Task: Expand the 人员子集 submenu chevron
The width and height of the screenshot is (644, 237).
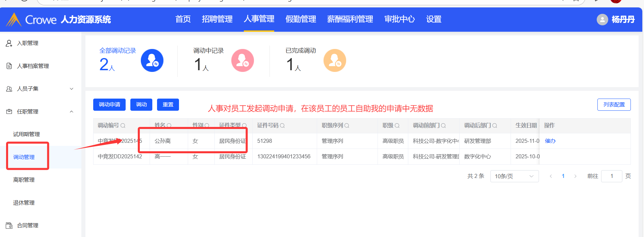Action: point(72,89)
